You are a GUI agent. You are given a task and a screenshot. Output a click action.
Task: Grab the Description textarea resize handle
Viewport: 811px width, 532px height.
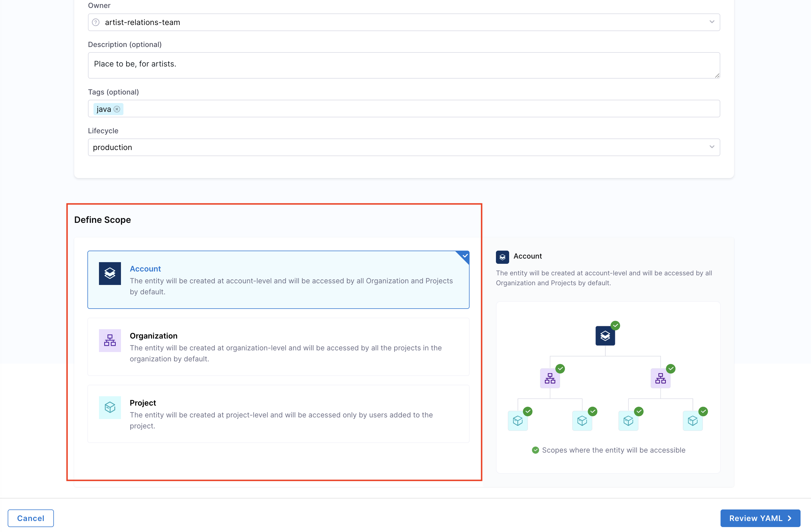coord(717,76)
